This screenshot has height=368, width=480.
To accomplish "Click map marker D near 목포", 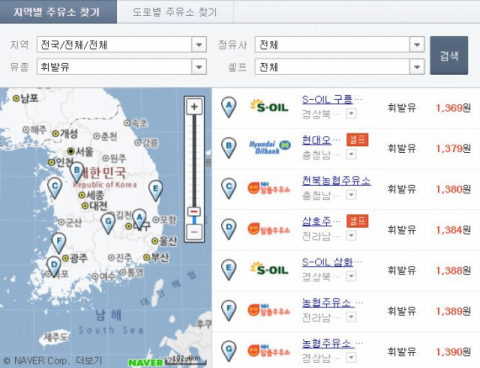I will (x=54, y=266).
